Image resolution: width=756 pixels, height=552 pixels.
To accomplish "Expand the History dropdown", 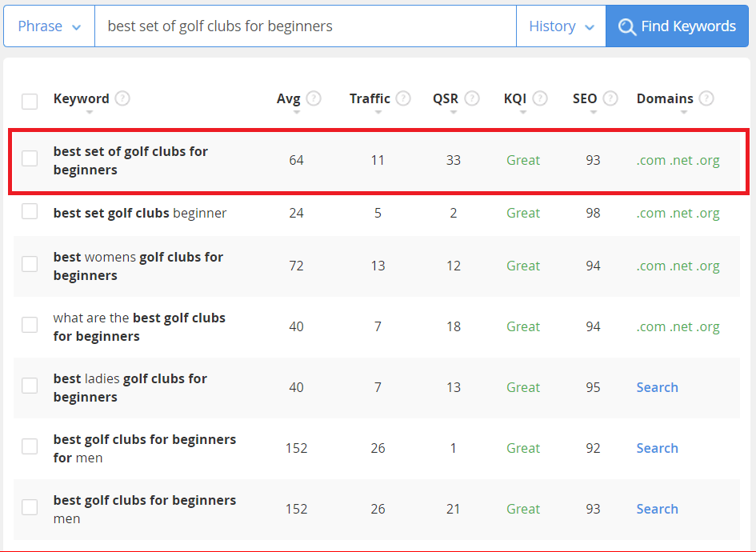I will click(x=561, y=26).
